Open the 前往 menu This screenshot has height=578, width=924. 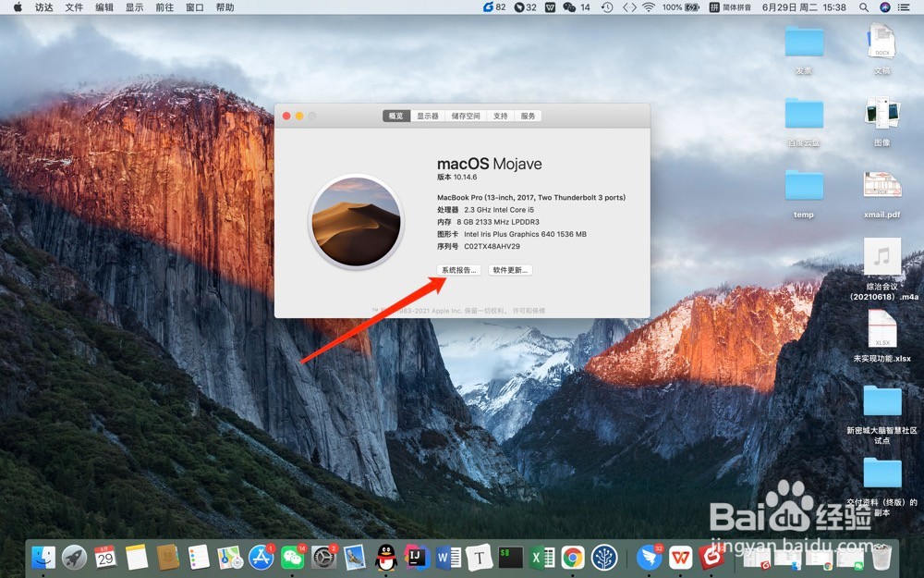point(164,7)
